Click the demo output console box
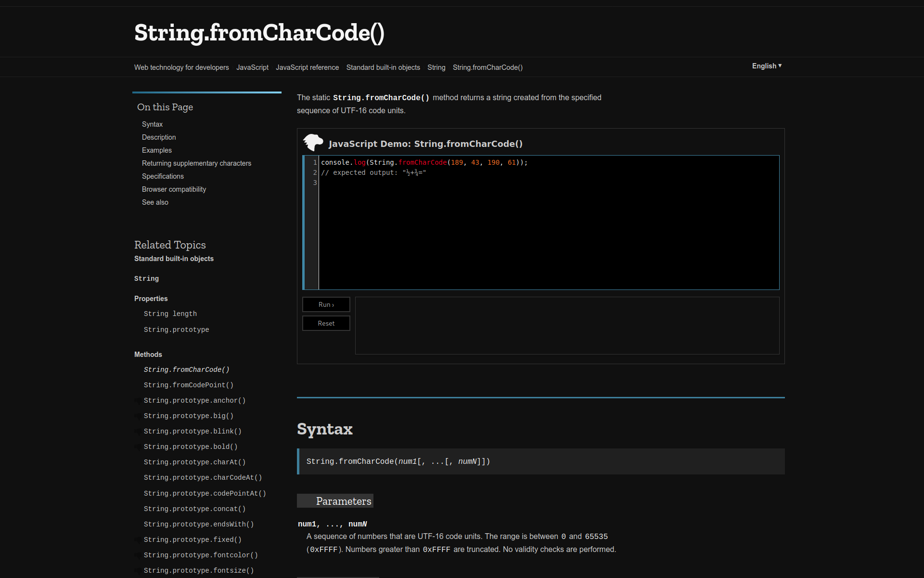This screenshot has width=924, height=578. pyautogui.click(x=567, y=326)
